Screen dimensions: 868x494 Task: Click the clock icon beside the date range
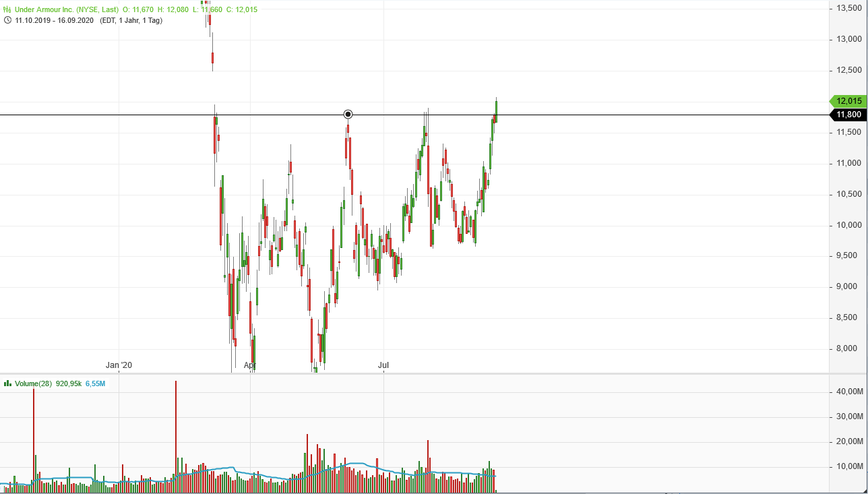[7, 21]
